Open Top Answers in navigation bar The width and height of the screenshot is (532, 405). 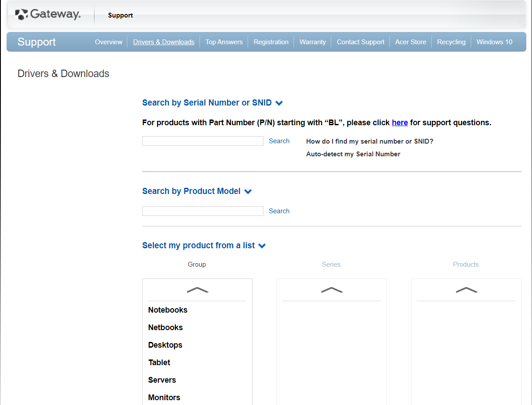pyautogui.click(x=224, y=42)
